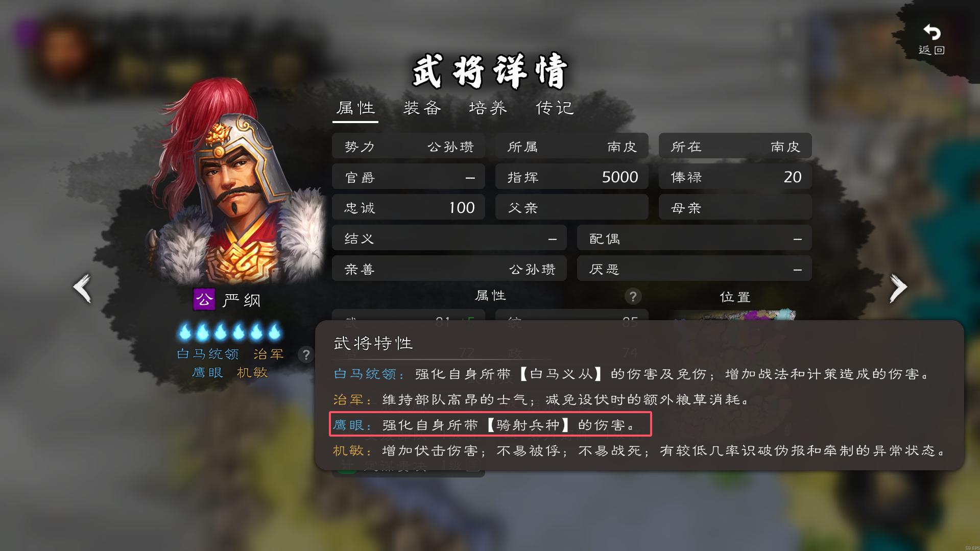Click the 白马统领 trait label

tap(208, 354)
